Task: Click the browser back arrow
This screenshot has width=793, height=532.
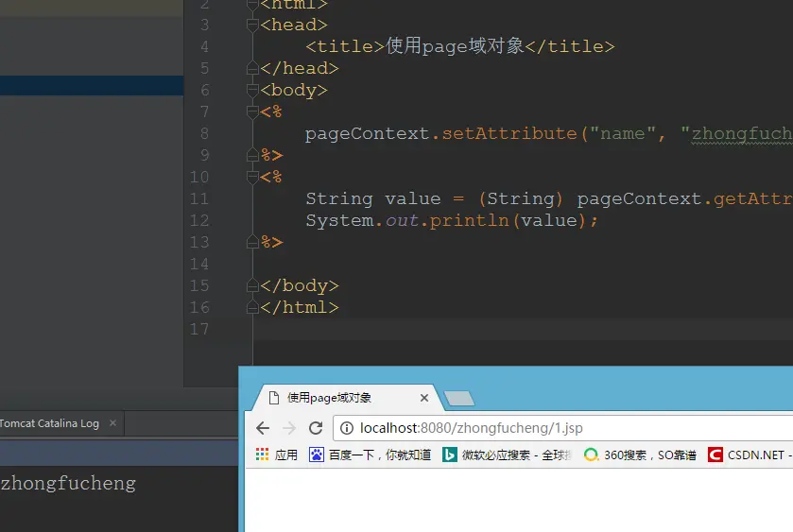Action: click(263, 428)
